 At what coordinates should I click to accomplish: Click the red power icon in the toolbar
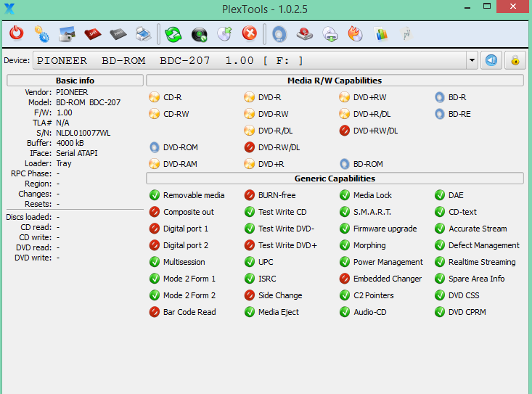click(x=16, y=33)
